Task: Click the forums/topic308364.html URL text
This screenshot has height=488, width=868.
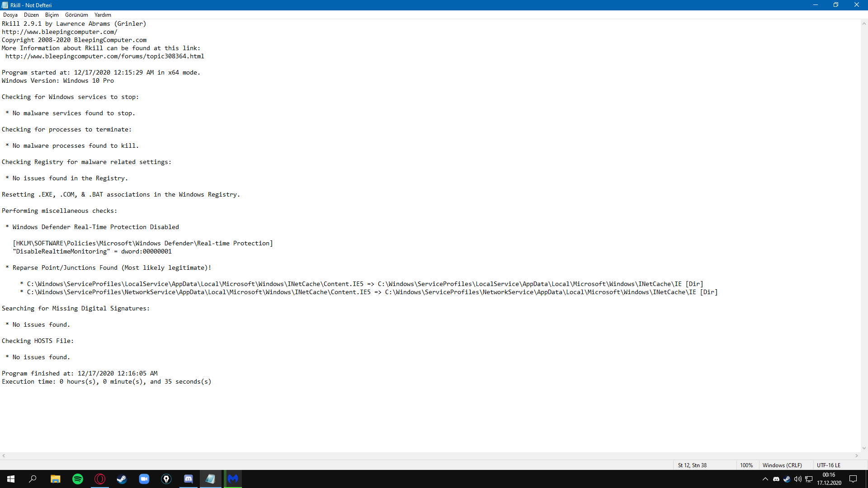Action: (105, 56)
